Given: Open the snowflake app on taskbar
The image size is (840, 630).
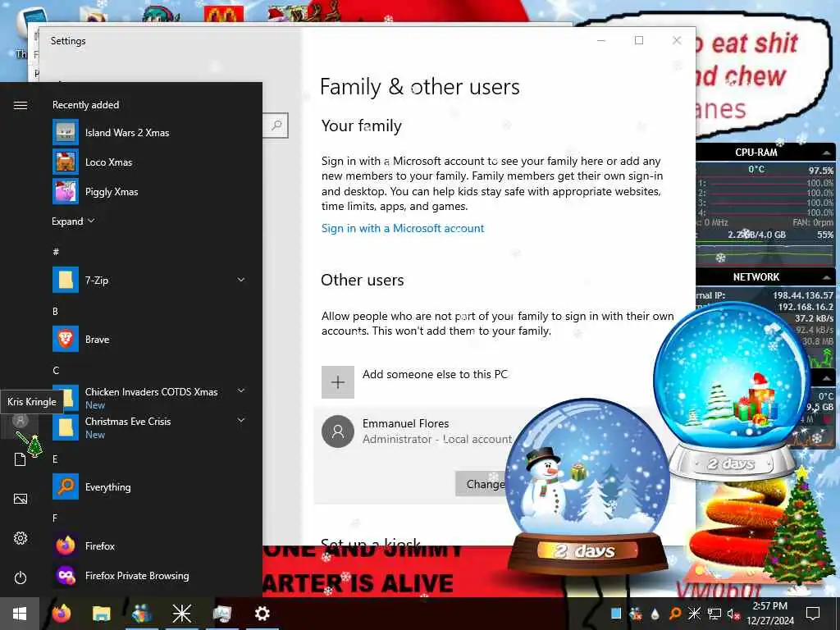Looking at the screenshot, I should click(181, 614).
